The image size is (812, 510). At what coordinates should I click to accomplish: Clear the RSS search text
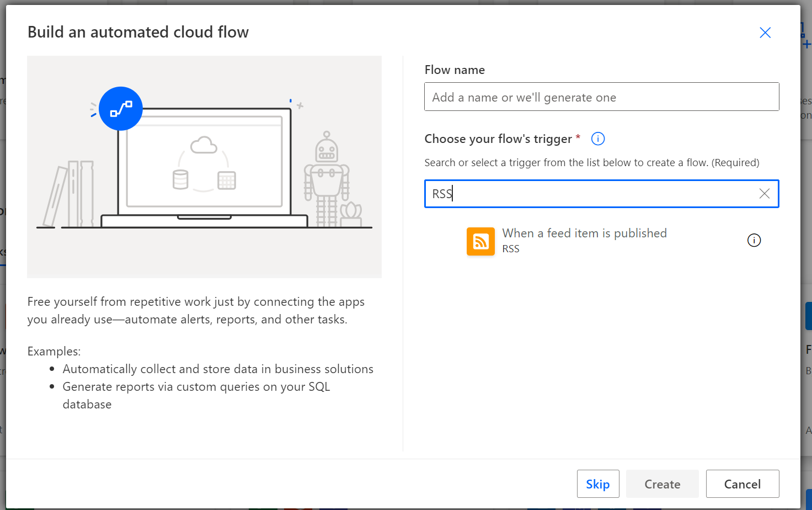[x=764, y=194]
